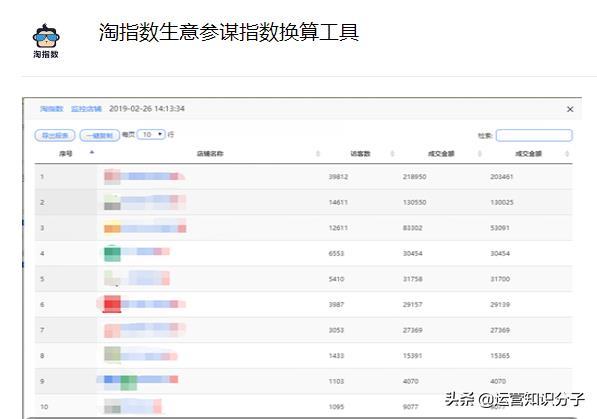Sort the table by 序号 arrow
This screenshot has width=597, height=419.
[91, 153]
